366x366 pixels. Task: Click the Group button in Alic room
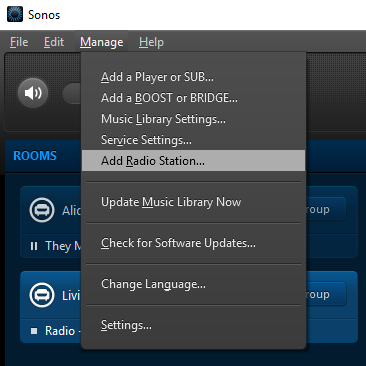[x=326, y=209]
